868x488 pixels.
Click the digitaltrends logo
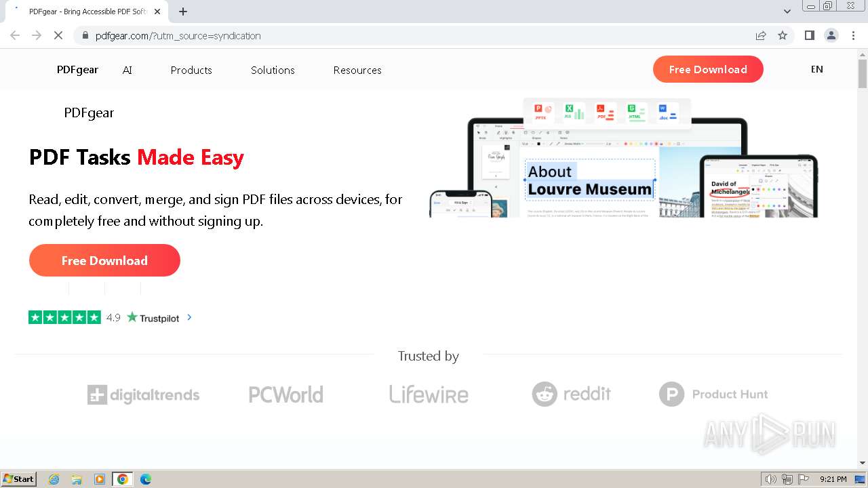tap(143, 394)
